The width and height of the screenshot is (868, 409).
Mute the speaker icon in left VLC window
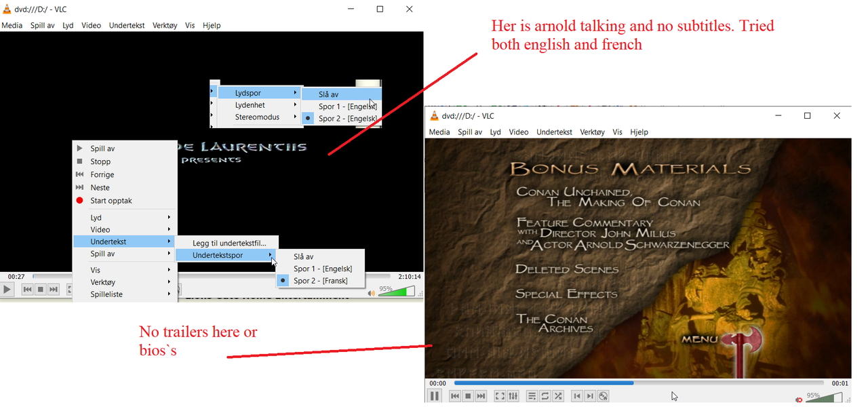click(x=371, y=293)
